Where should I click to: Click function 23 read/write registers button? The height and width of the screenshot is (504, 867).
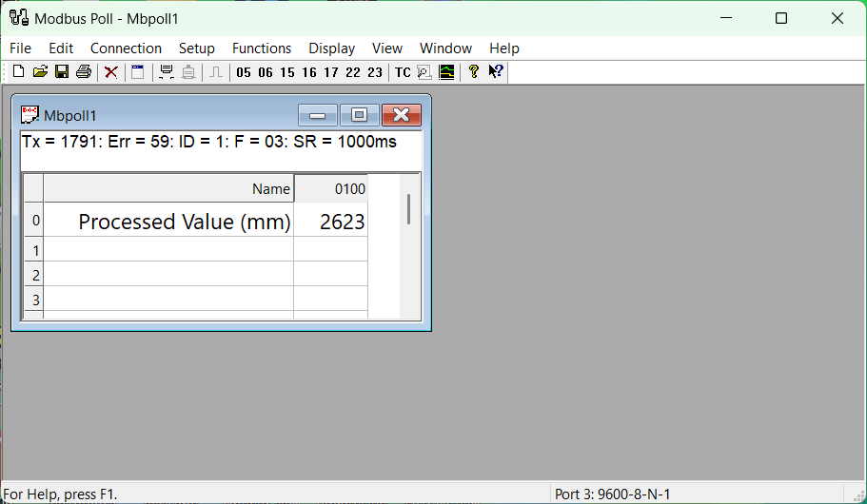click(375, 72)
